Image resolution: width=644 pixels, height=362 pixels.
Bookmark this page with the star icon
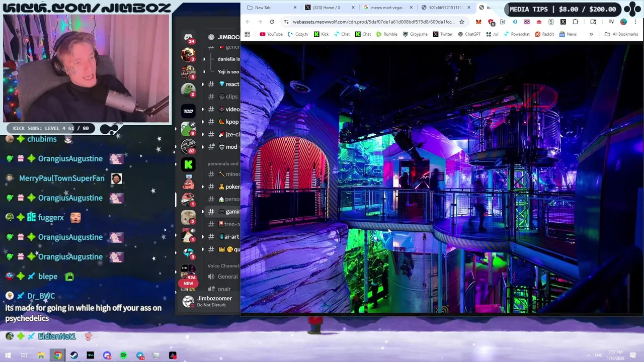(x=461, y=22)
